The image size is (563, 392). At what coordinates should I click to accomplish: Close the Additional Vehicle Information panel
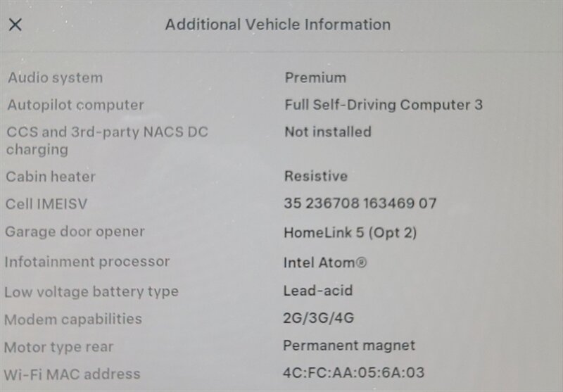15,25
